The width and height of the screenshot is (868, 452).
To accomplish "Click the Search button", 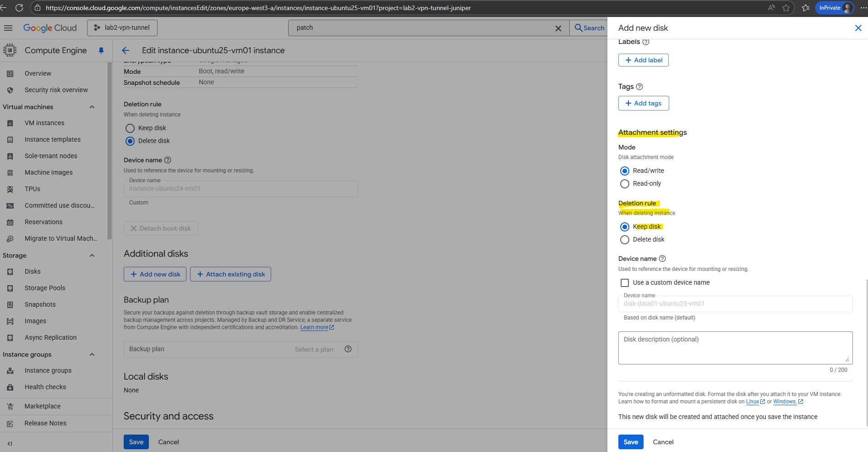I will (589, 28).
